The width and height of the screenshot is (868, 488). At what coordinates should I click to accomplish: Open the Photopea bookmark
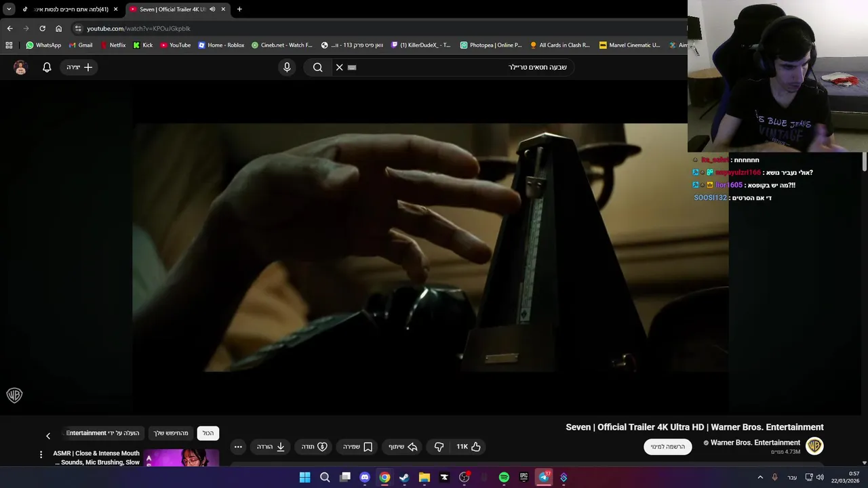[x=491, y=45]
